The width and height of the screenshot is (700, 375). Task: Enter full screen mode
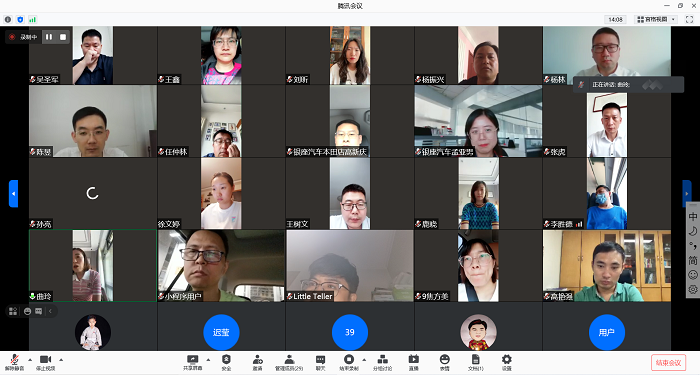click(x=689, y=19)
